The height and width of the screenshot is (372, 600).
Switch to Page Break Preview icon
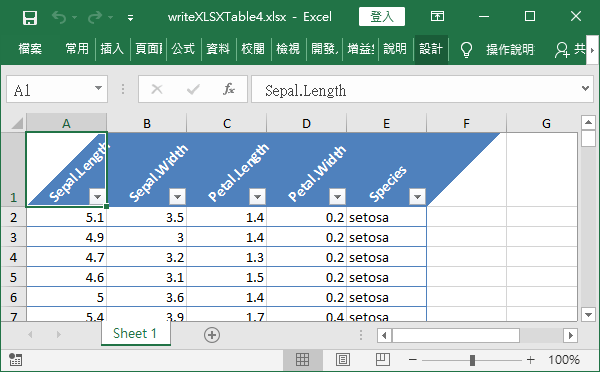click(x=383, y=360)
